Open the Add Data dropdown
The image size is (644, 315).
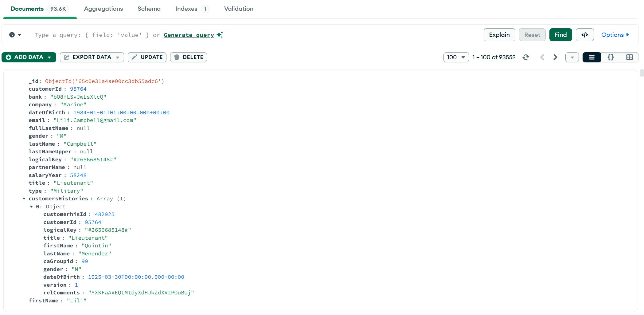[x=29, y=57]
